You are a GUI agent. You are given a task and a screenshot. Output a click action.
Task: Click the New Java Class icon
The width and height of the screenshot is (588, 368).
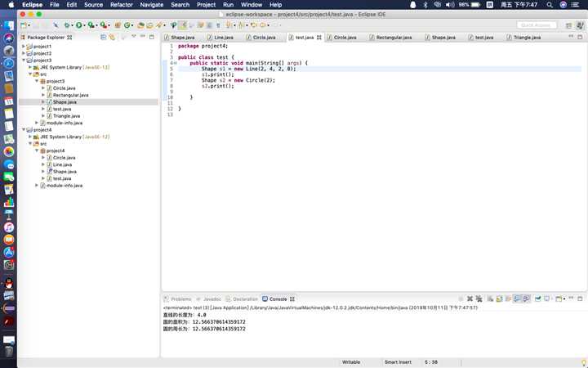point(127,25)
